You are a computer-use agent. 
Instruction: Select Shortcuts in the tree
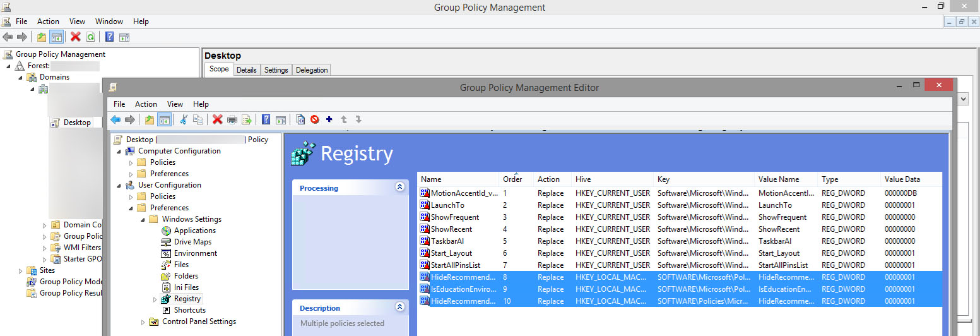[190, 310]
